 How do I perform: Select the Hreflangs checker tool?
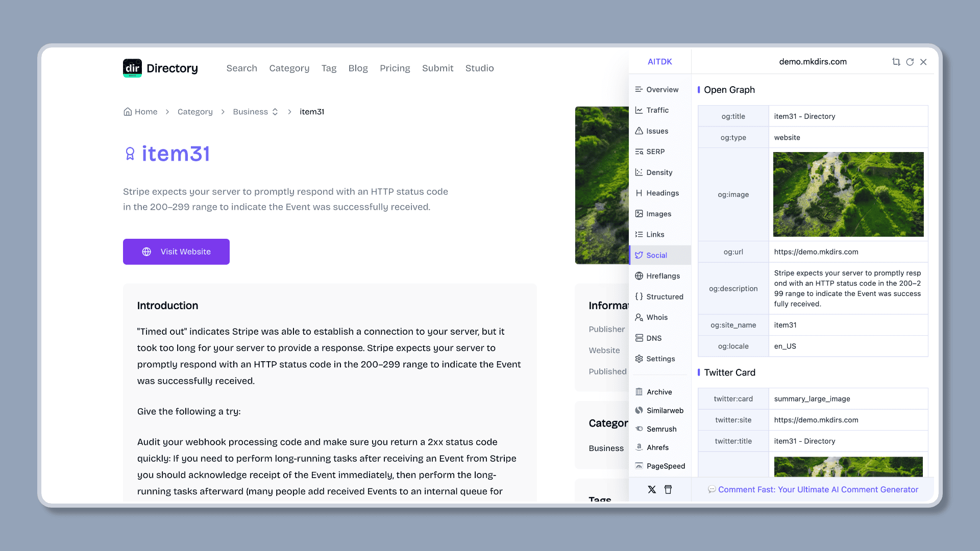point(664,276)
